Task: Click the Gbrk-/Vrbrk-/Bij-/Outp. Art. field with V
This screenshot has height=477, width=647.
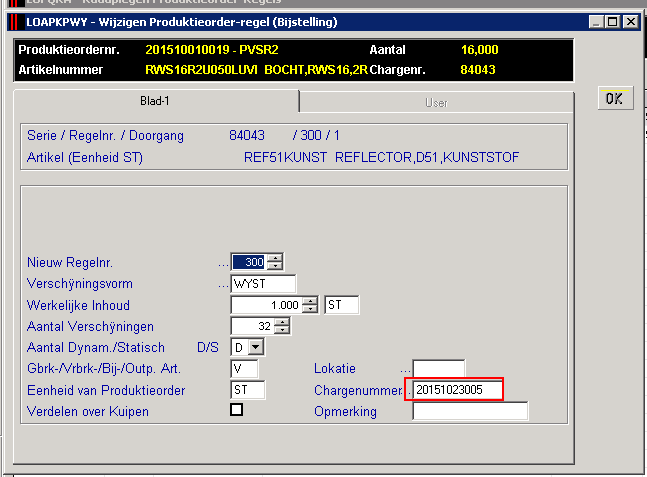Action: tap(245, 368)
